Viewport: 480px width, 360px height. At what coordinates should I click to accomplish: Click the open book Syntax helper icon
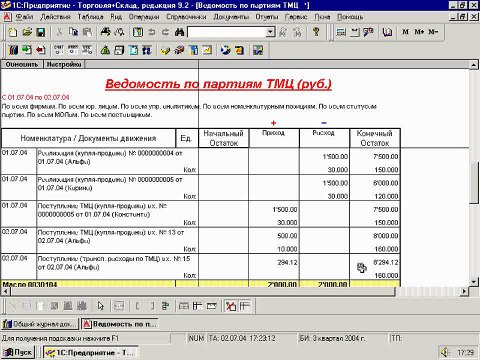387,32
